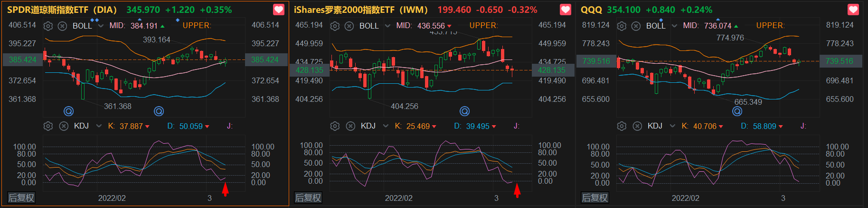Click the BOLL label in IWM chart

point(369,26)
